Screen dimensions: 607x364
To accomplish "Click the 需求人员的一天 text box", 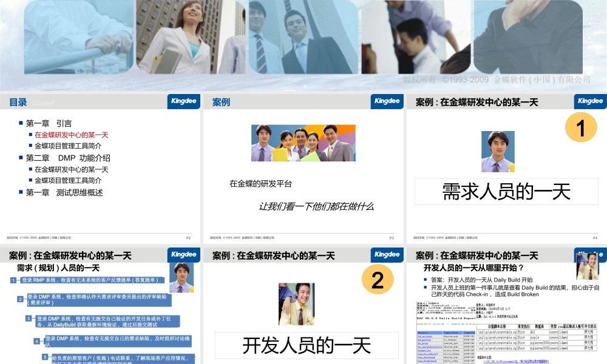I will pos(506,192).
